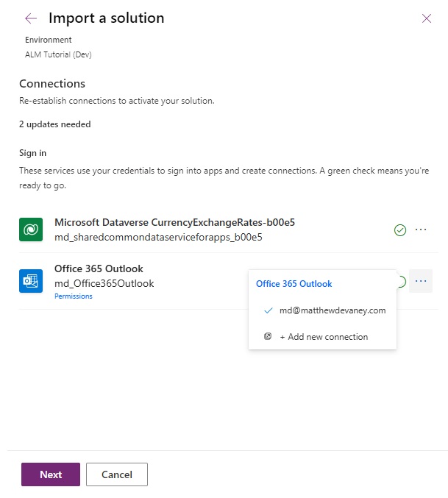Click the md_sharedcommondataserviceforapps_b00e5 text
The height and width of the screenshot is (498, 448).
(x=158, y=238)
